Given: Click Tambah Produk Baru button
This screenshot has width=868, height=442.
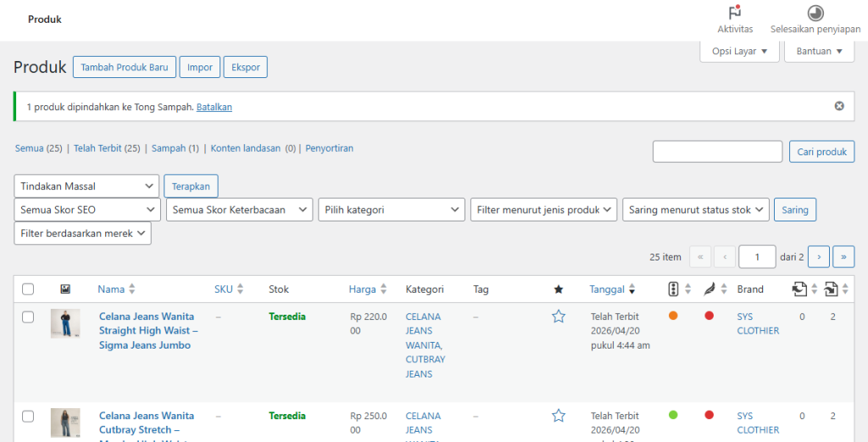Looking at the screenshot, I should coord(125,67).
